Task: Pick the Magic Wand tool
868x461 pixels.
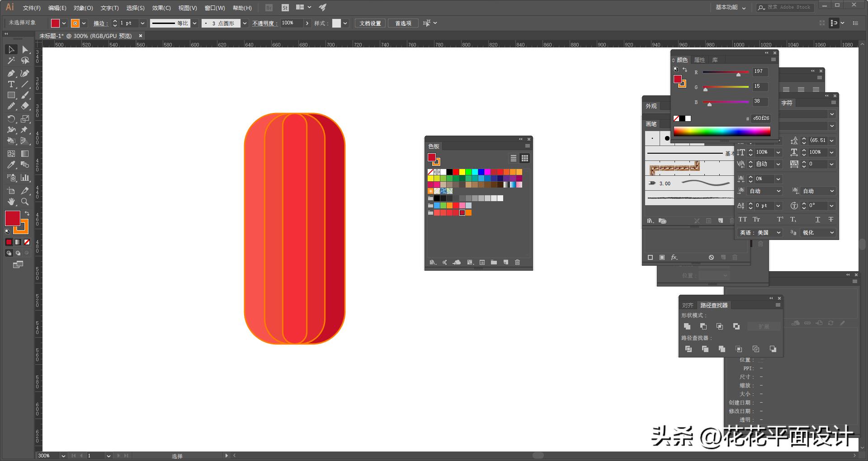Action: pyautogui.click(x=11, y=61)
